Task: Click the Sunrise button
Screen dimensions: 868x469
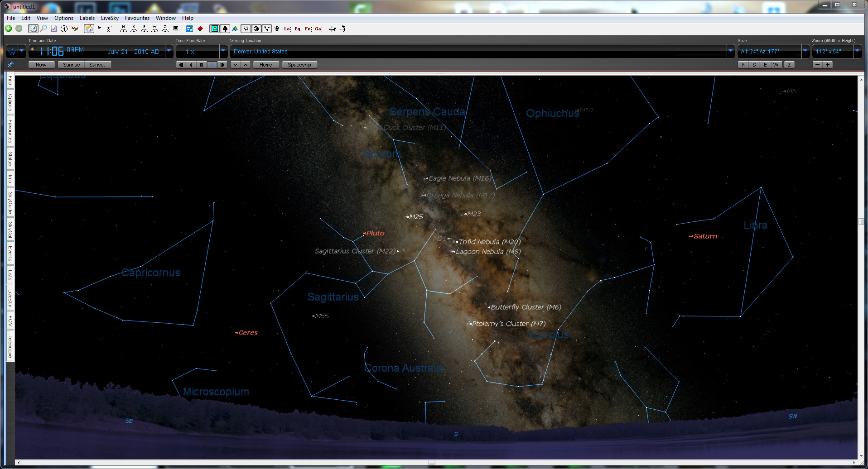Action: [x=71, y=65]
